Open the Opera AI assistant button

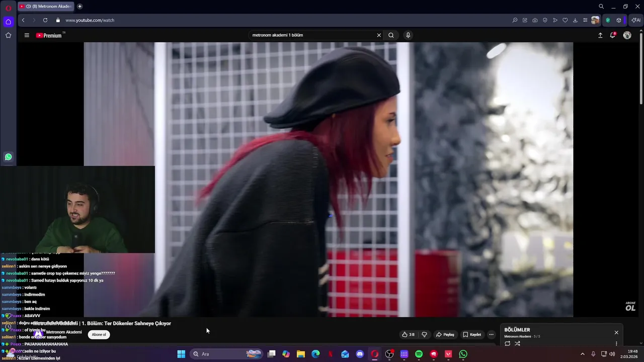click(x=635, y=20)
